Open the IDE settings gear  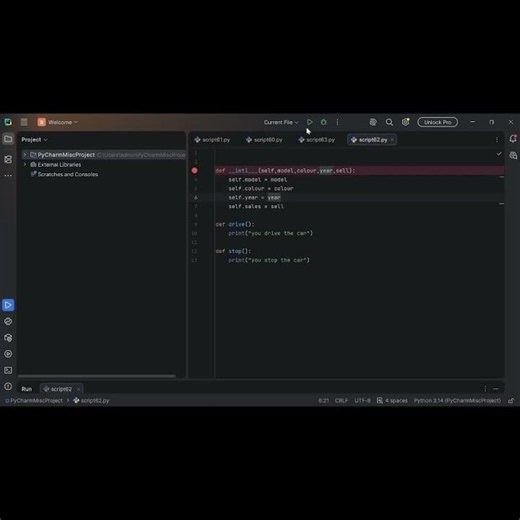click(x=405, y=122)
